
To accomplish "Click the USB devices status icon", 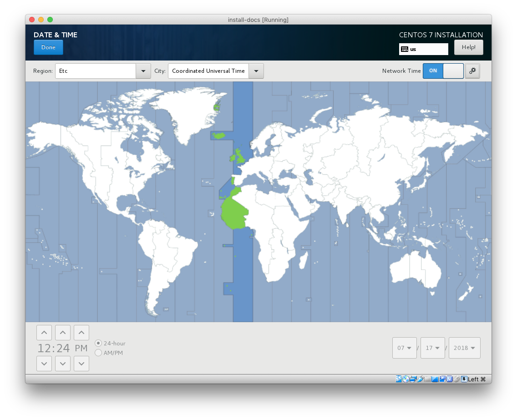I will [x=421, y=379].
